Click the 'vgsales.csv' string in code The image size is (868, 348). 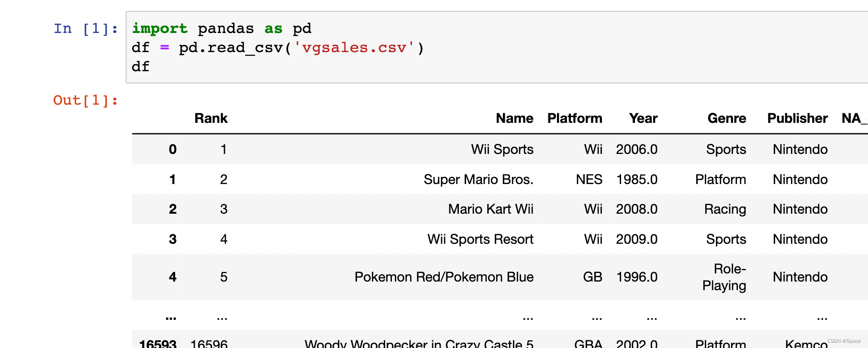[x=355, y=48]
